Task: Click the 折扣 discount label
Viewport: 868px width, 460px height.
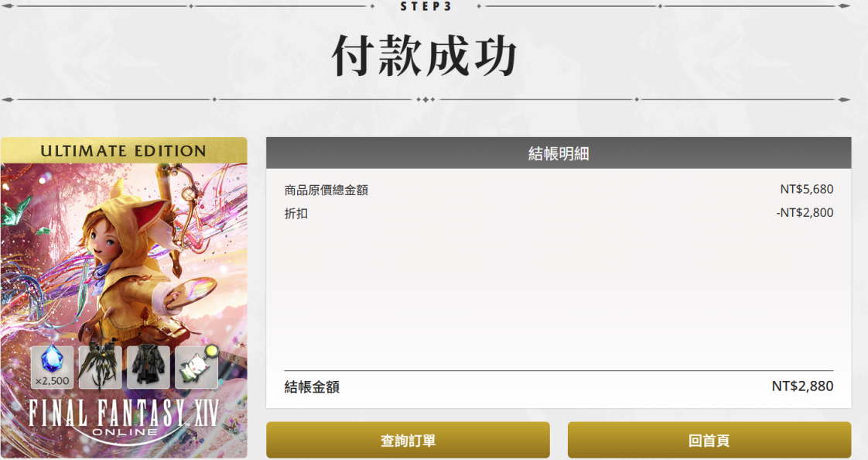Action: (296, 214)
